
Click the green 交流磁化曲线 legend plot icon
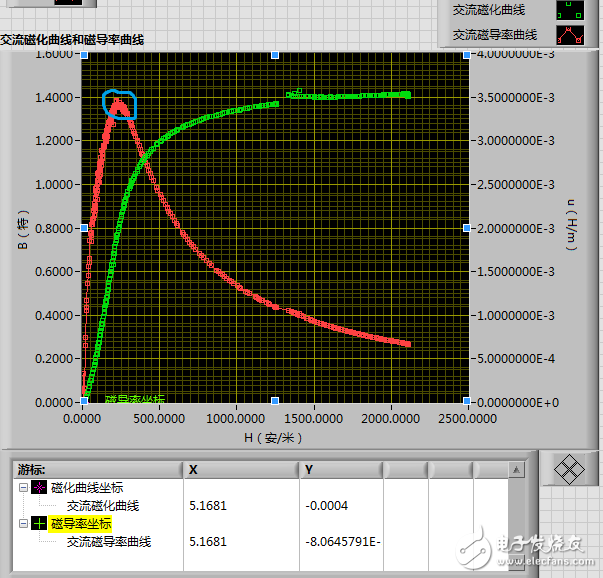pos(570,10)
